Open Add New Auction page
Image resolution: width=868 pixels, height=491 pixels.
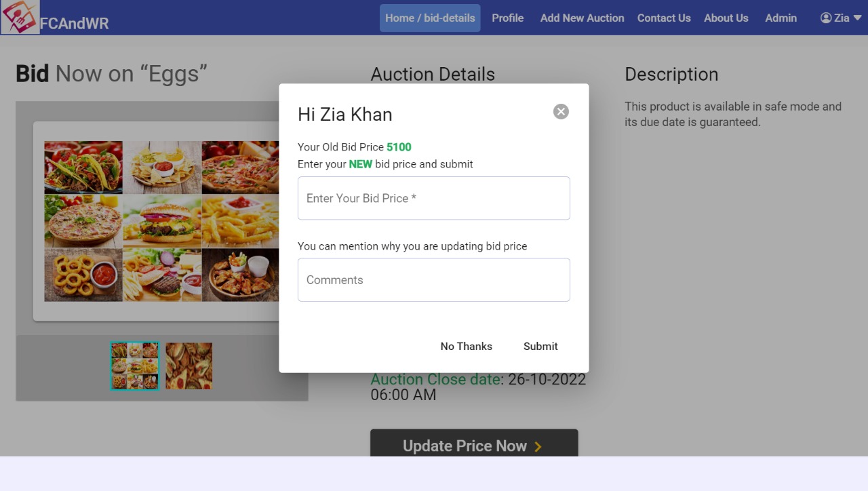coord(582,18)
